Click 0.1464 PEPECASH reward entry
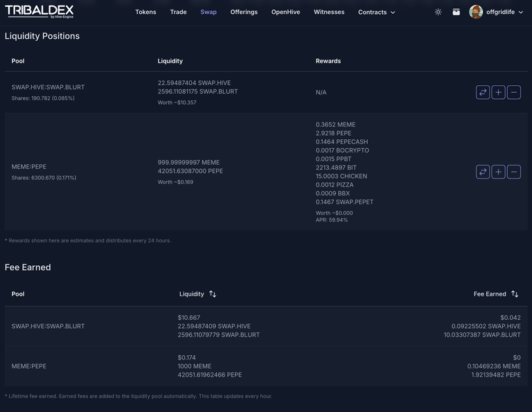 pos(342,142)
